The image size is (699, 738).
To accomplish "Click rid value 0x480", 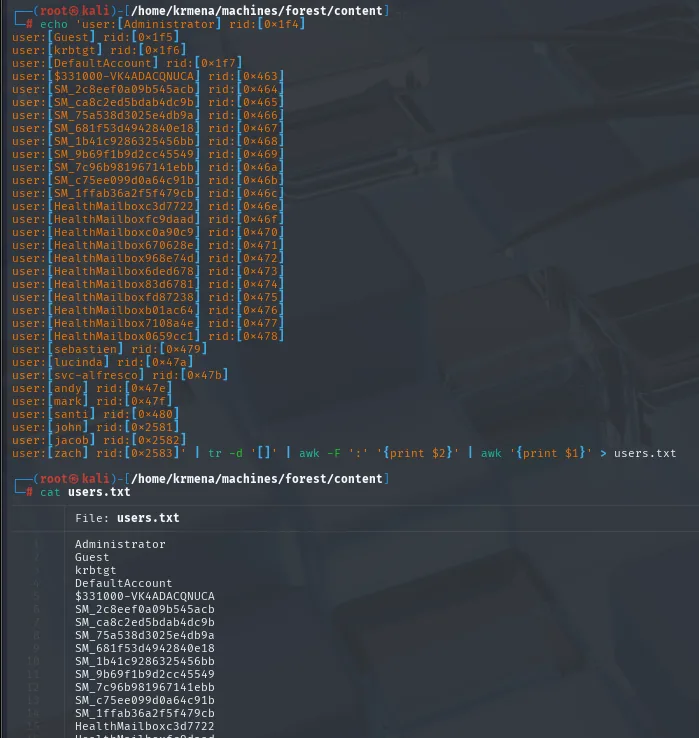I will 156,414.
